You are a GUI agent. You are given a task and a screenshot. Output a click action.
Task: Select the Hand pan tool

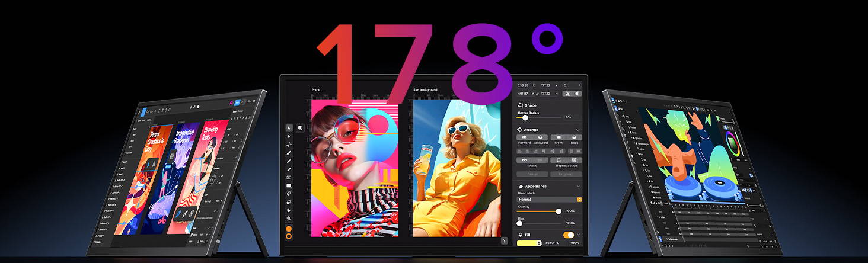(x=289, y=210)
